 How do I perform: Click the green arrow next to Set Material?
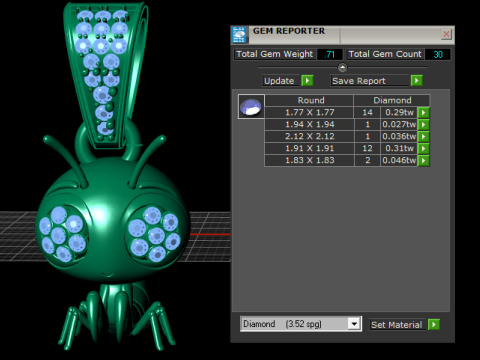click(434, 324)
